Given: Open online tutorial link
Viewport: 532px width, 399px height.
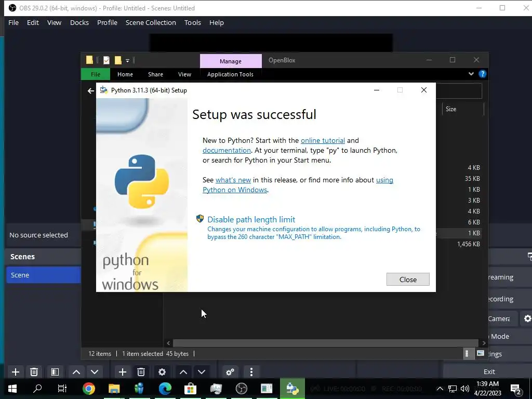Looking at the screenshot, I should click(323, 140).
